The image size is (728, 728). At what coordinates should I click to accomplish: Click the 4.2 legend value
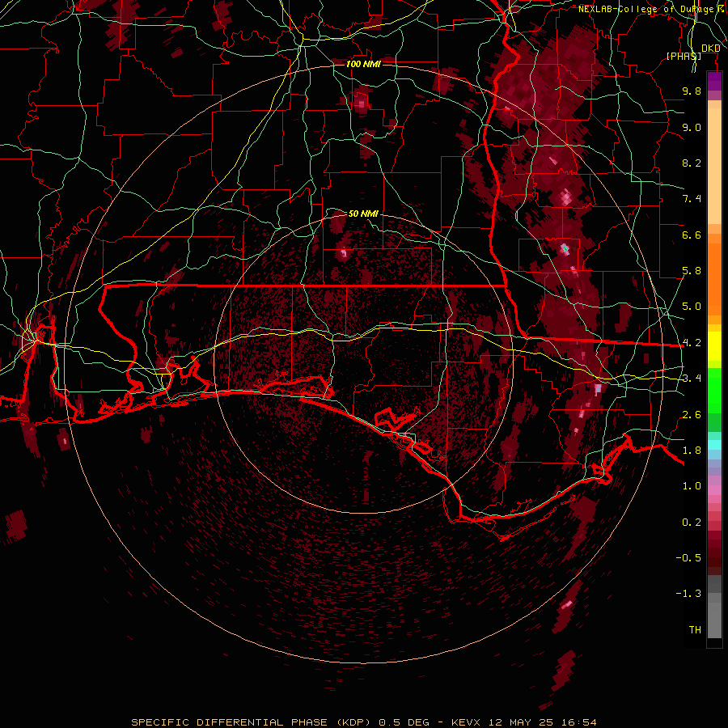[692, 343]
